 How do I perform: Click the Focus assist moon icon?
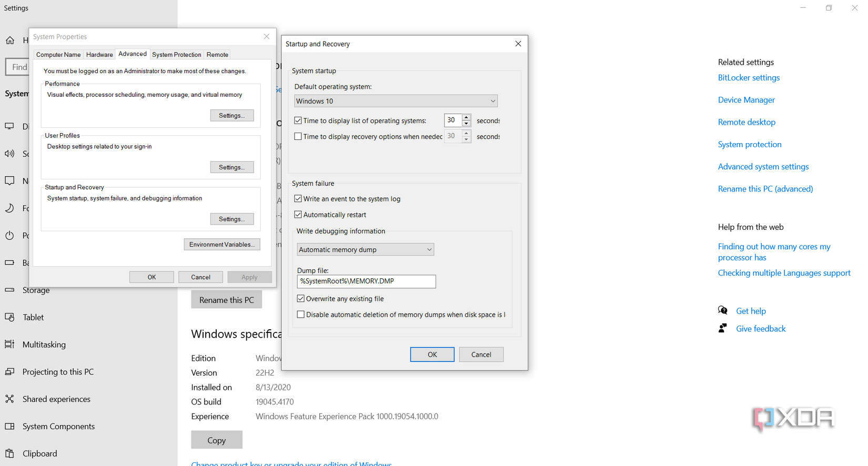[x=9, y=208]
